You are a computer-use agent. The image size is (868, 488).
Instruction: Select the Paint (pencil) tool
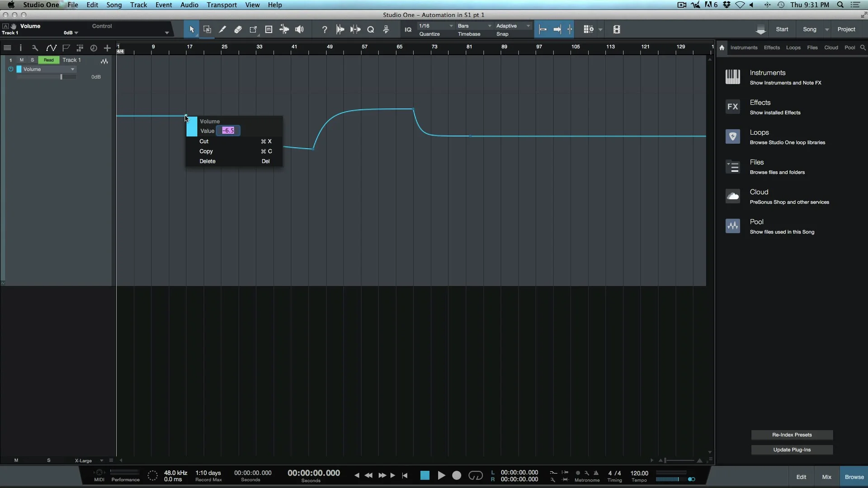(x=222, y=30)
